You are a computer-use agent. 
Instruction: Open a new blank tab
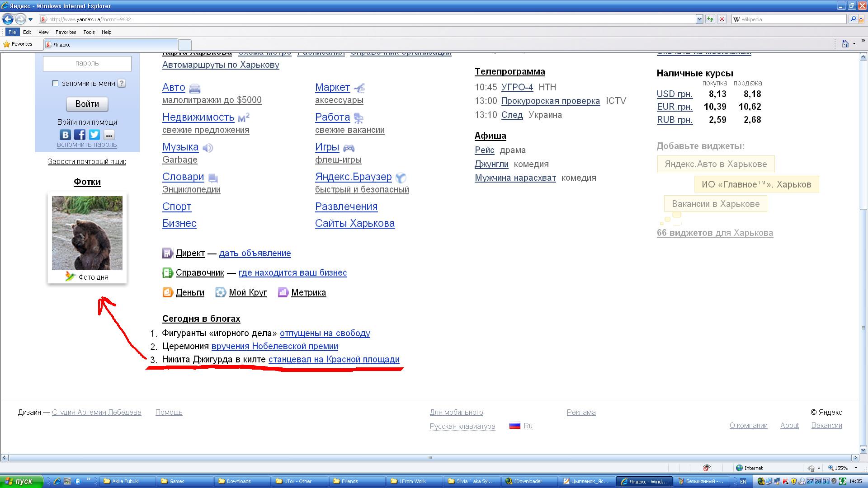pos(185,45)
